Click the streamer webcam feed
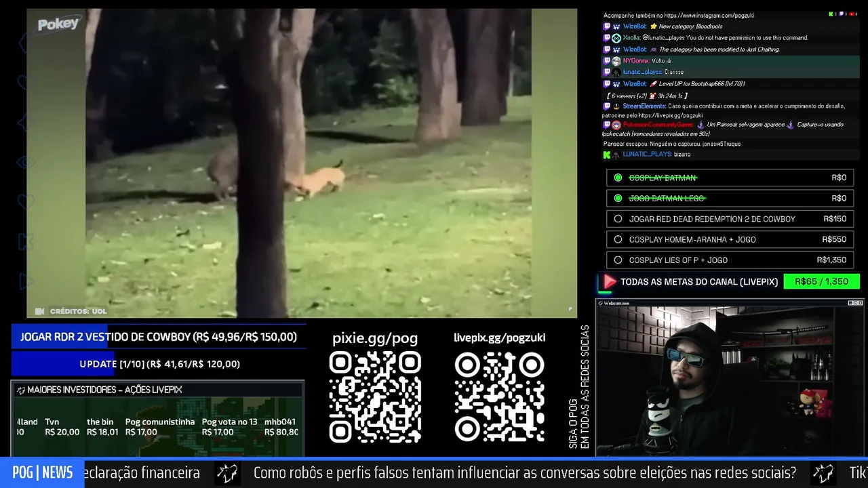Image resolution: width=868 pixels, height=488 pixels. (729, 381)
